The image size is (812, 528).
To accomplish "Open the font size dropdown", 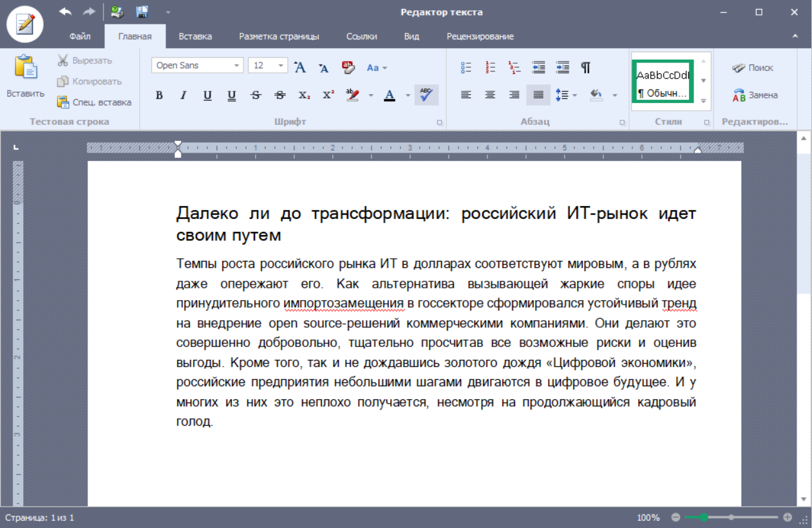I will pos(281,66).
